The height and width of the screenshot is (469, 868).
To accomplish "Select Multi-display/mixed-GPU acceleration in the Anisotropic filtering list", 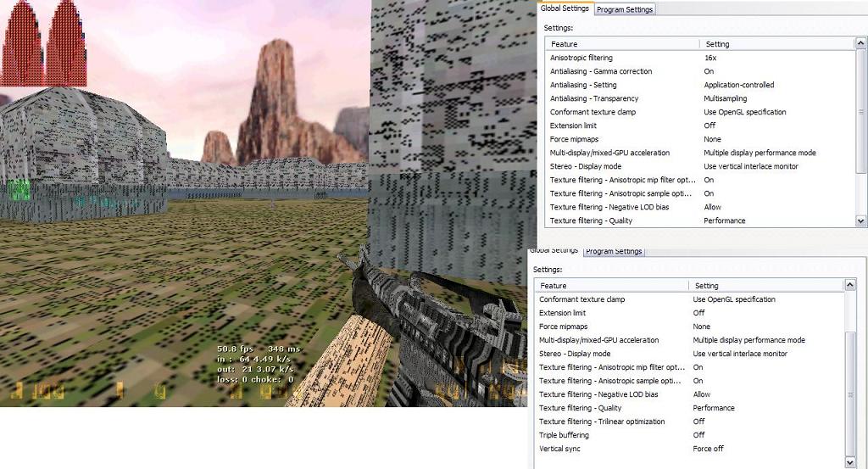I will point(700,153).
